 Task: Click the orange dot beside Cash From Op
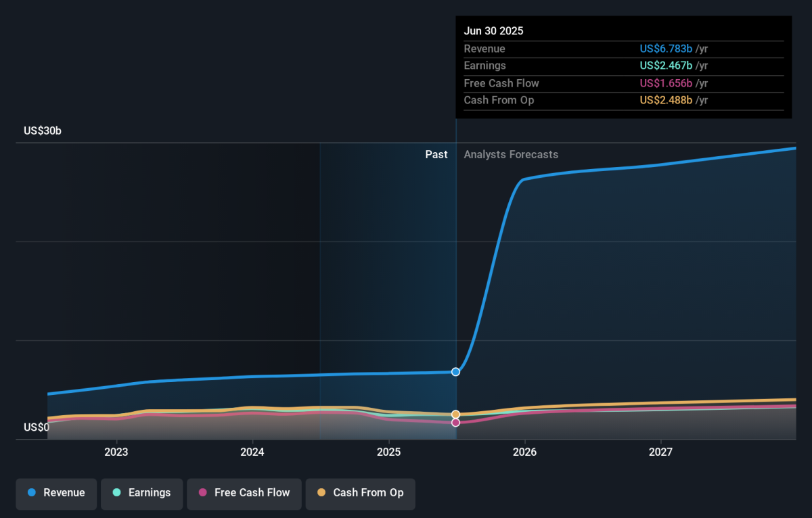tap(321, 493)
